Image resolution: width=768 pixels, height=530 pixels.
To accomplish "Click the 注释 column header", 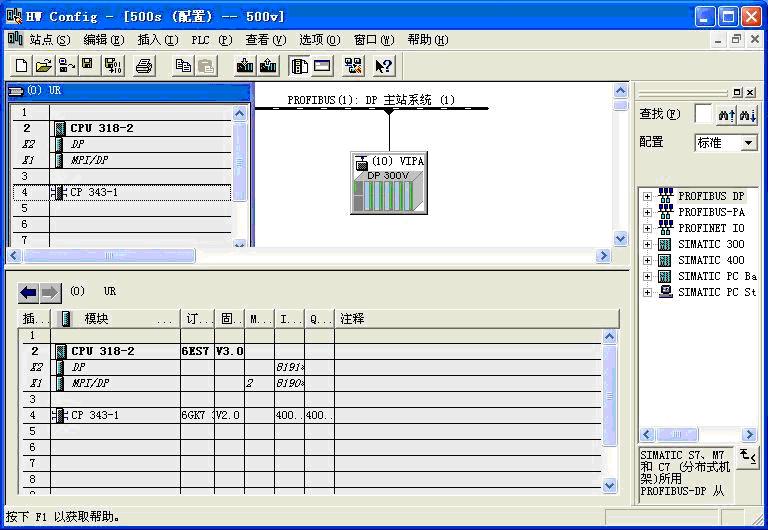I will 477,319.
